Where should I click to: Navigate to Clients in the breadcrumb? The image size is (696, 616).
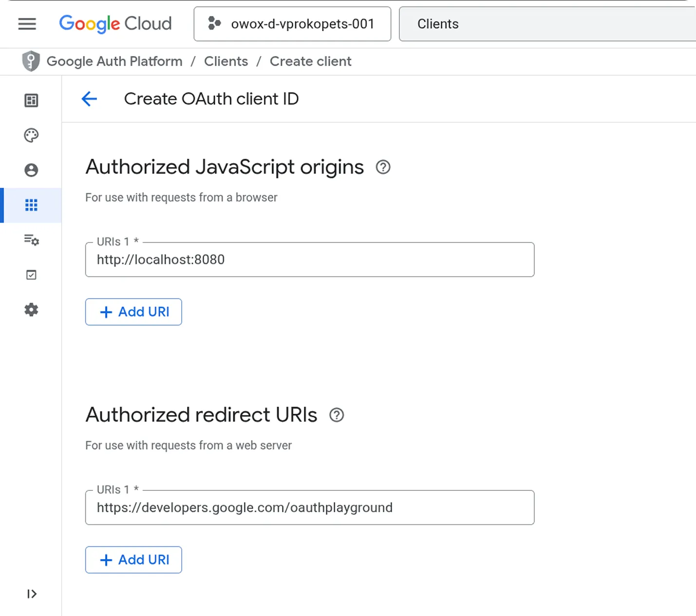pos(226,61)
